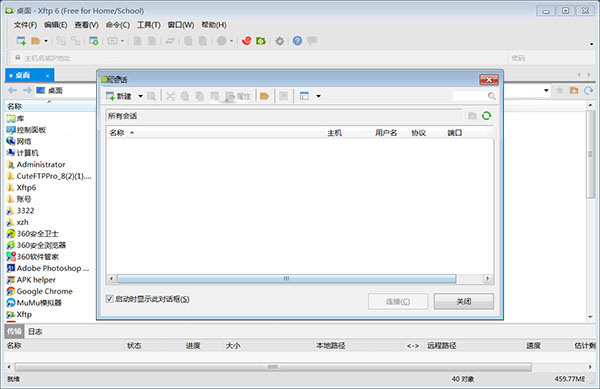Click the 所有会话 path field
Image resolution: width=600 pixels, height=389 pixels.
pos(284,116)
